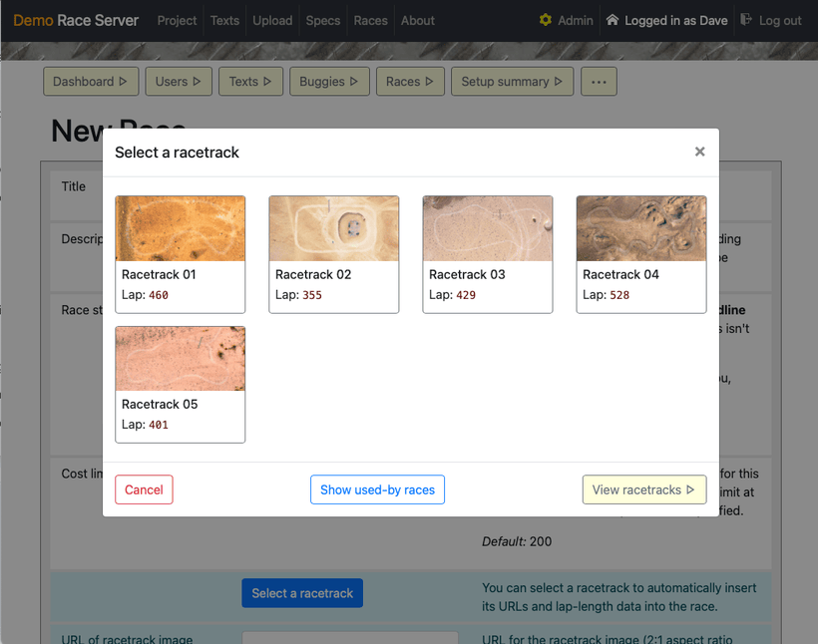Click the home icon beside Logged in
Image resolution: width=818 pixels, height=644 pixels.
pos(613,20)
